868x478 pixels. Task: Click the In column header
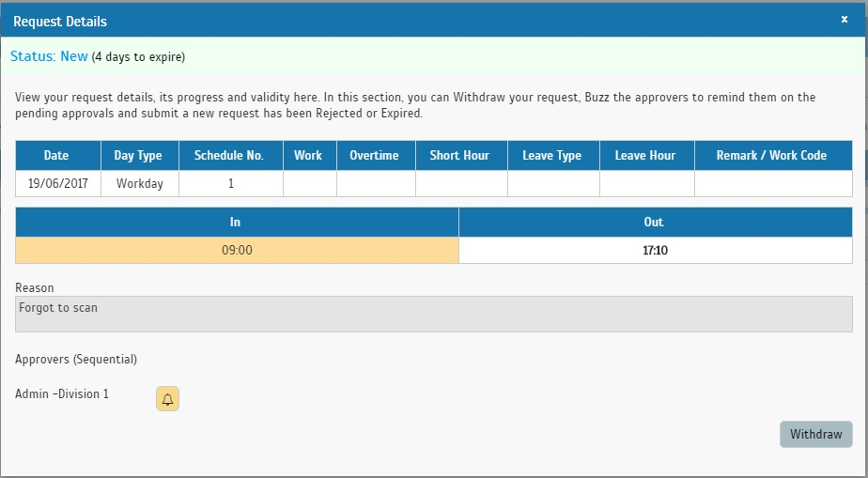235,223
